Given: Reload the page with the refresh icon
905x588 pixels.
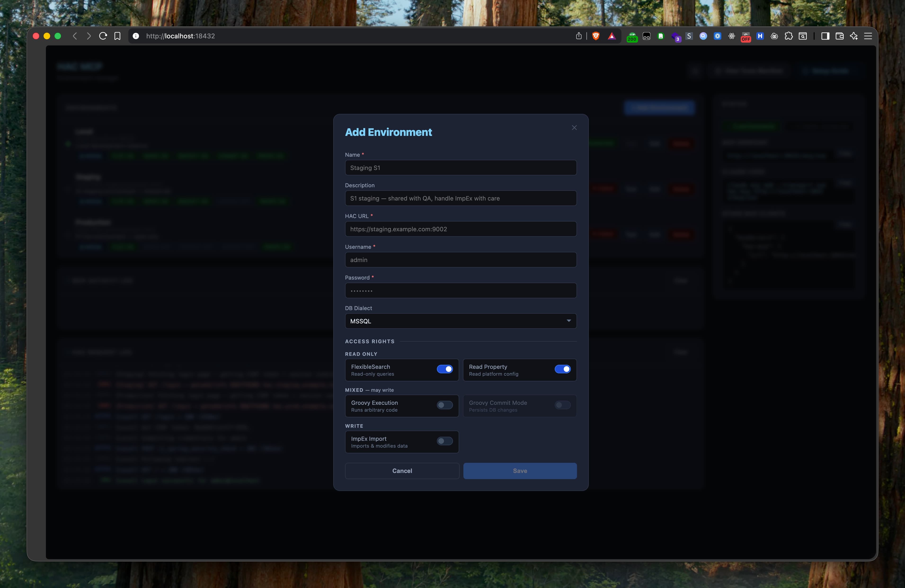Looking at the screenshot, I should point(103,36).
